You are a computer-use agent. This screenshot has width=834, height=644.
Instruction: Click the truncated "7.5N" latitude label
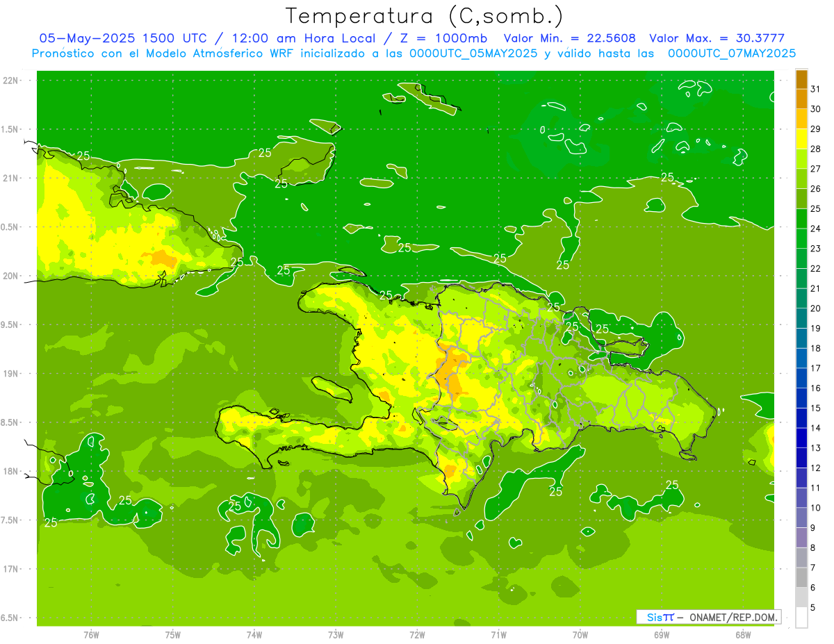tap(10, 520)
